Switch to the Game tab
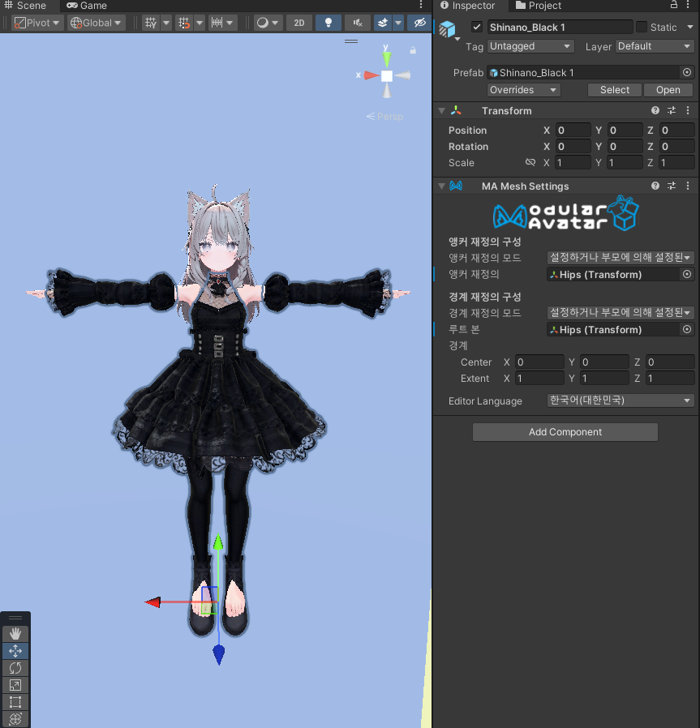Viewport: 700px width, 728px height. coord(87,6)
